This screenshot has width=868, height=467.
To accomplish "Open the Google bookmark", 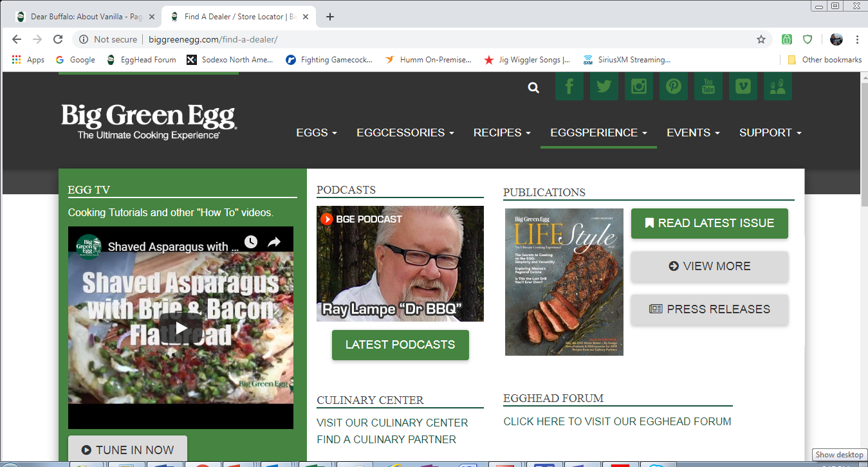I will 75,60.
